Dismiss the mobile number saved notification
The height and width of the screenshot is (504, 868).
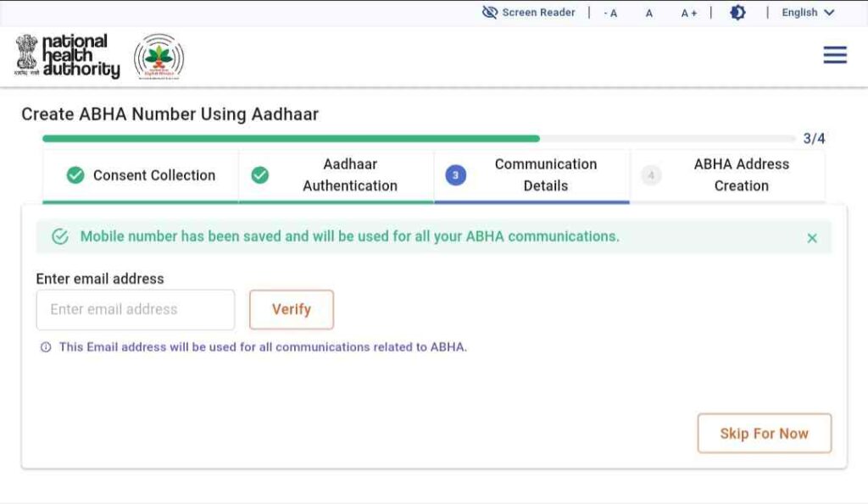pyautogui.click(x=812, y=238)
